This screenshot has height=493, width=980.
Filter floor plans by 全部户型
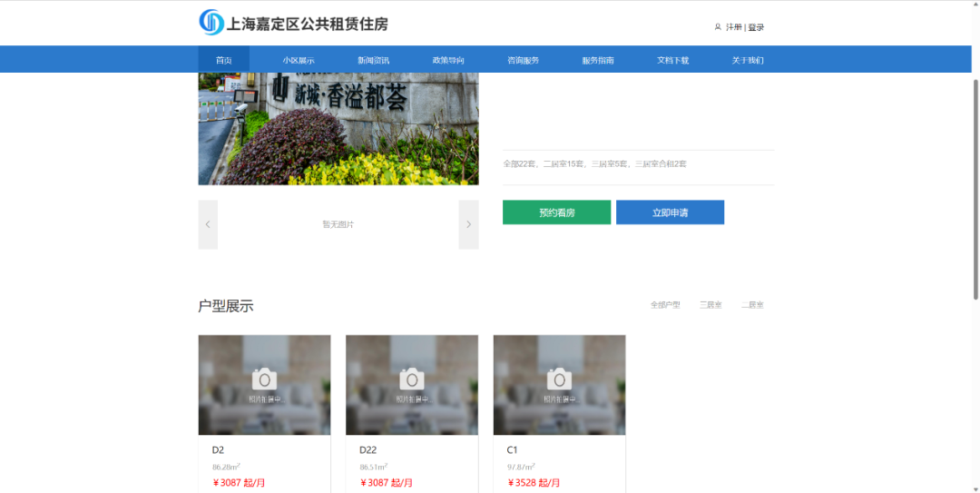[665, 305]
